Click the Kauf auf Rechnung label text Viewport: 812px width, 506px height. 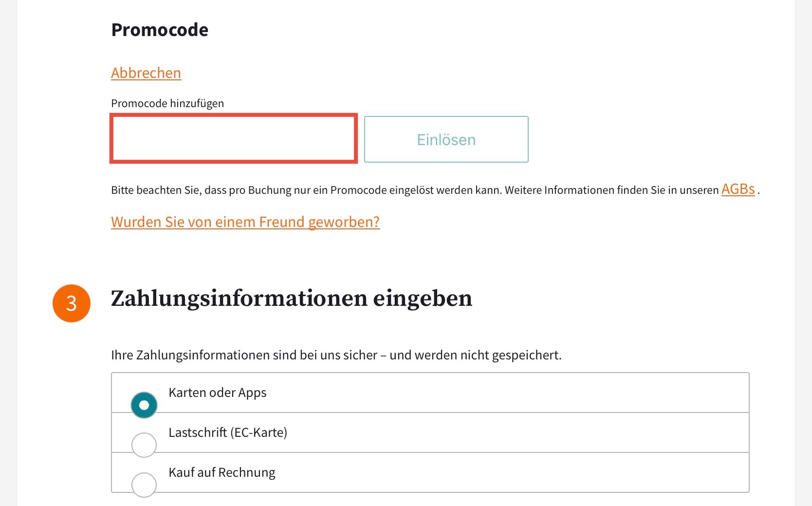[222, 472]
